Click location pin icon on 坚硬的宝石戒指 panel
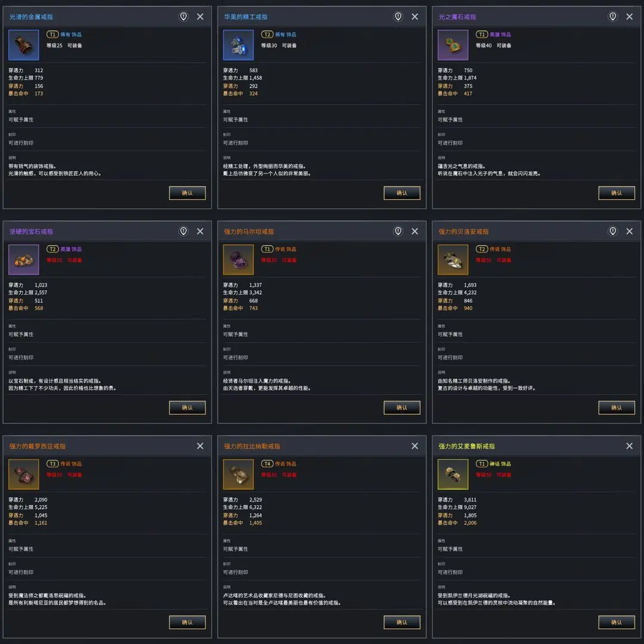 184,231
